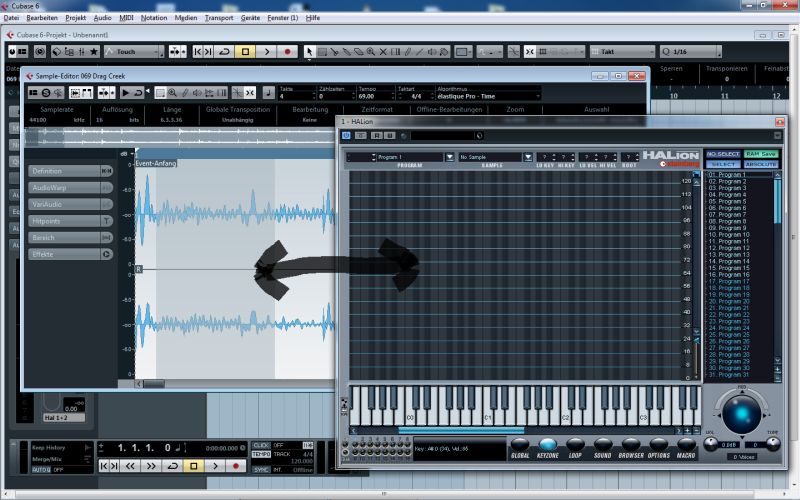Open the MACRO page in HALion
The width and height of the screenshot is (800, 500).
[686, 448]
